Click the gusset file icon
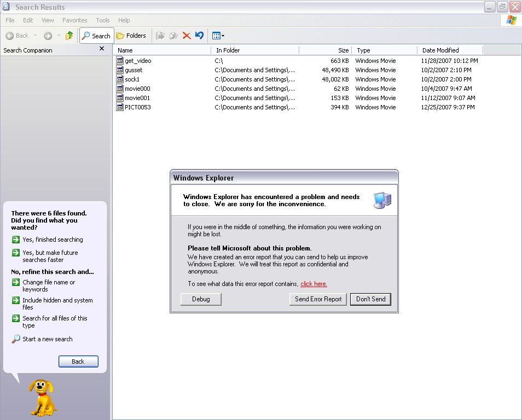The image size is (522, 420). tap(120, 69)
